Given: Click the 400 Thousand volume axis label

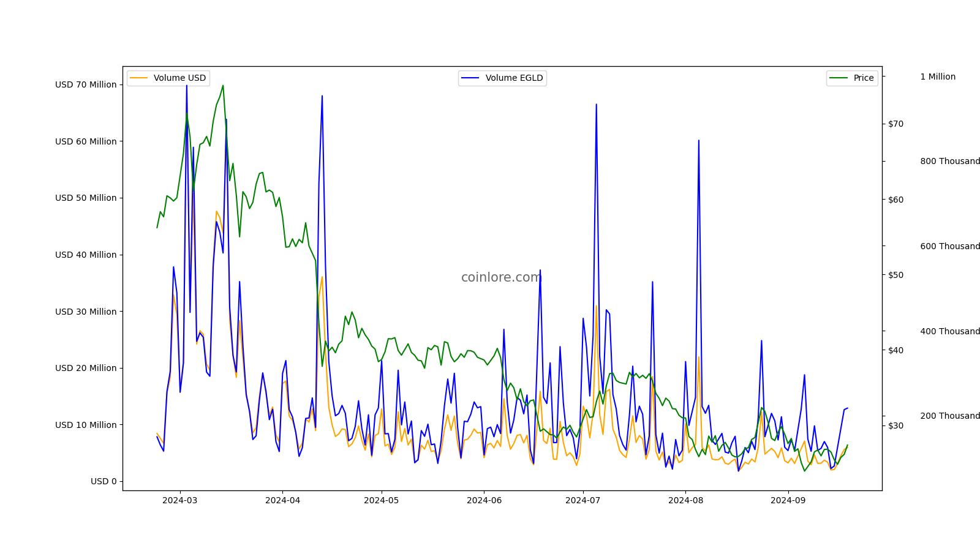Looking at the screenshot, I should point(950,331).
